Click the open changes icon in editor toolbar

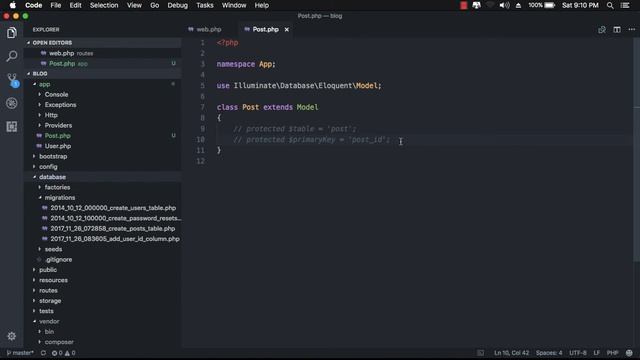[x=602, y=29]
